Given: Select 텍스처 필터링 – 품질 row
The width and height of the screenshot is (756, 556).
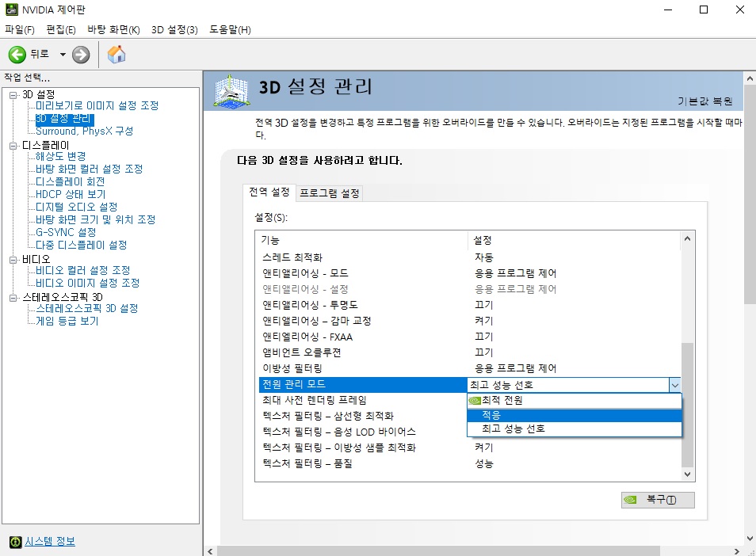Looking at the screenshot, I should tap(470, 463).
